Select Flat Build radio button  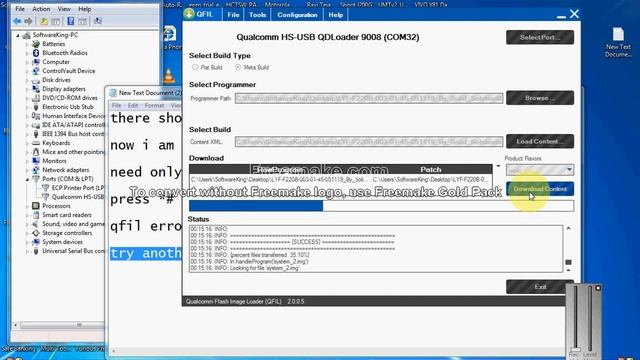tap(195, 67)
